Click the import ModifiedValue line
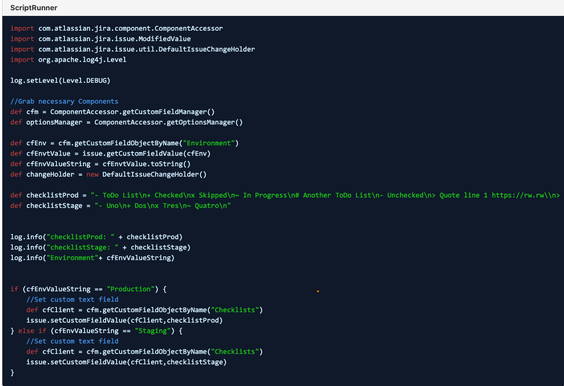This screenshot has width=564, height=386. (100, 39)
